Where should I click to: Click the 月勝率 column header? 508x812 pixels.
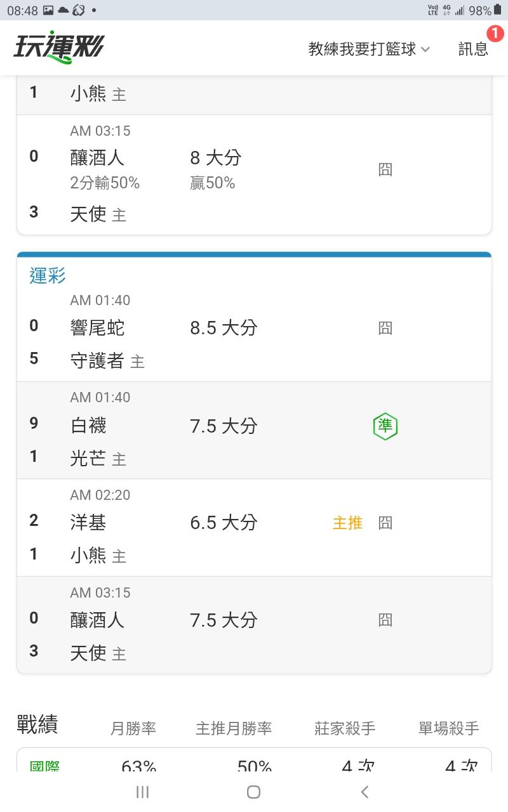coord(133,729)
